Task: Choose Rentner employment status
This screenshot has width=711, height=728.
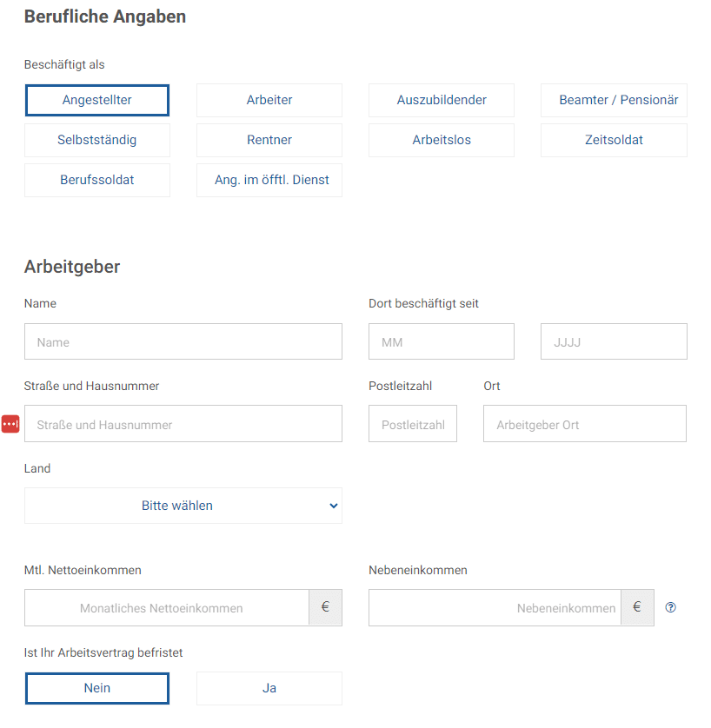Action: pos(269,140)
